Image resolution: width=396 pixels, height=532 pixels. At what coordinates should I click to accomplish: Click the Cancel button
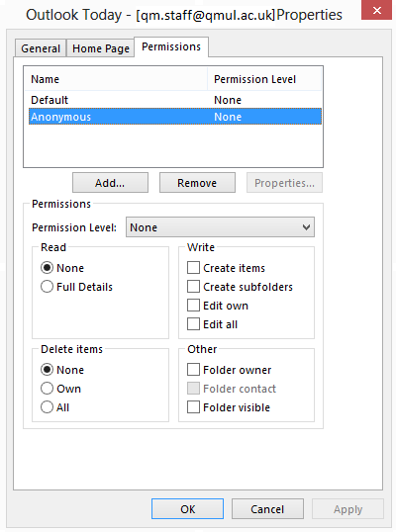(267, 508)
